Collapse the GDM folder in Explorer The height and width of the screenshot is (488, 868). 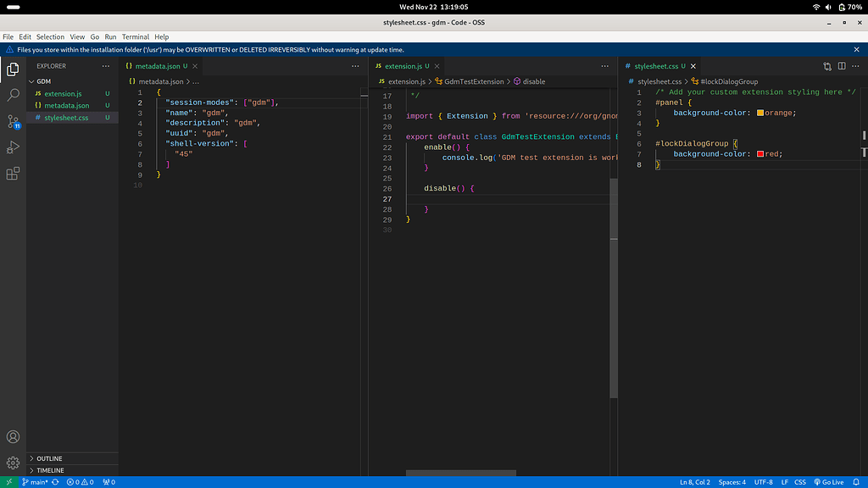pos(43,81)
